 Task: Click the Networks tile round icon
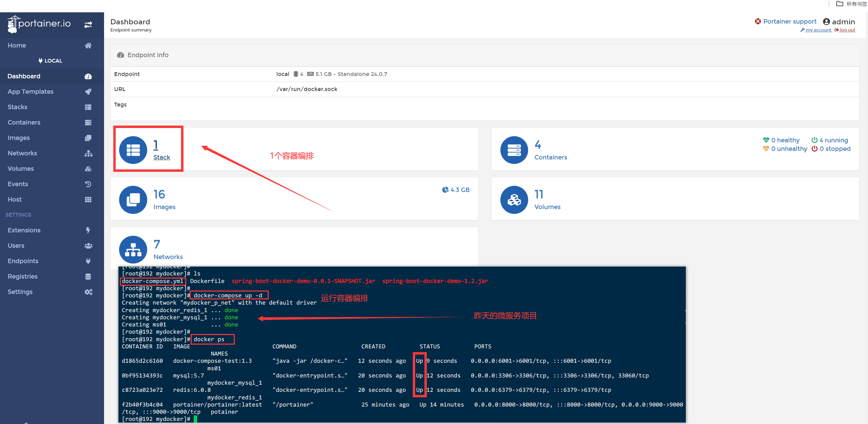pos(133,250)
